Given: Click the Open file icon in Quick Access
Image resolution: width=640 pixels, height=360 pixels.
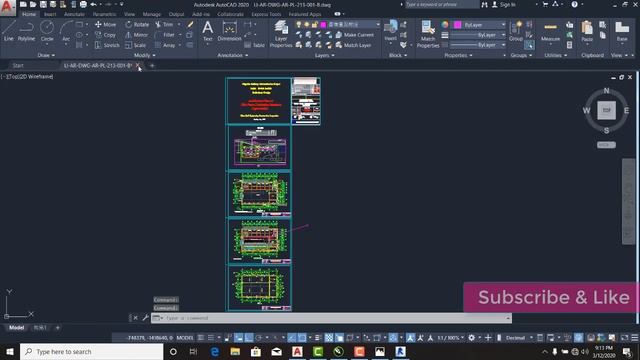Looking at the screenshot, I should point(33,4).
